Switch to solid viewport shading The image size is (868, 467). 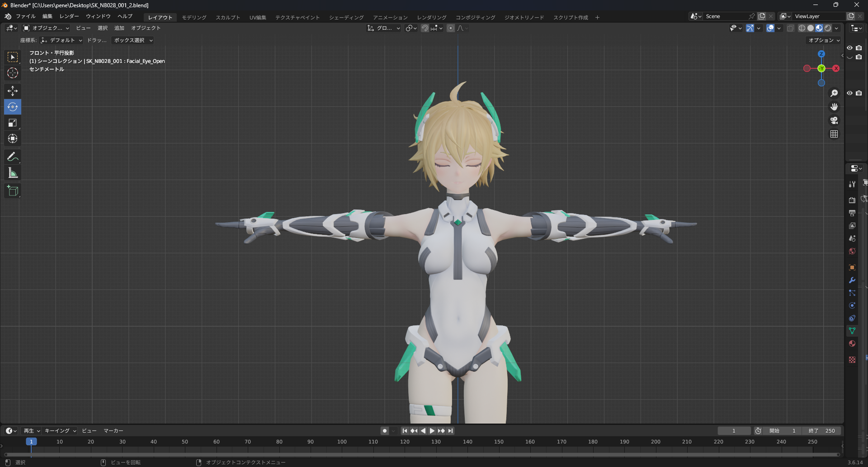(x=811, y=28)
